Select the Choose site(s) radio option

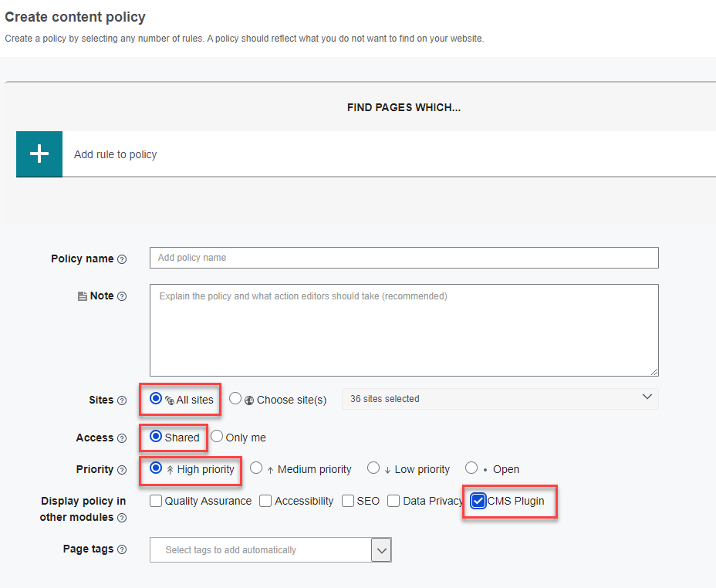click(x=235, y=399)
